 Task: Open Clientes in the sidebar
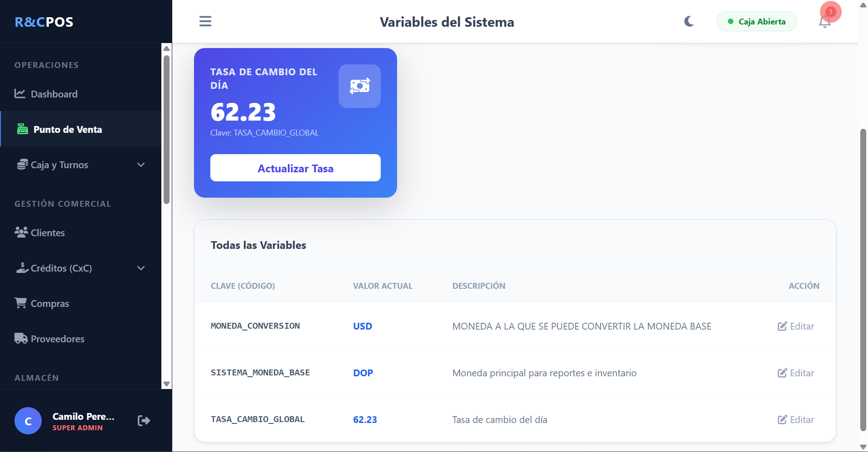point(81,233)
